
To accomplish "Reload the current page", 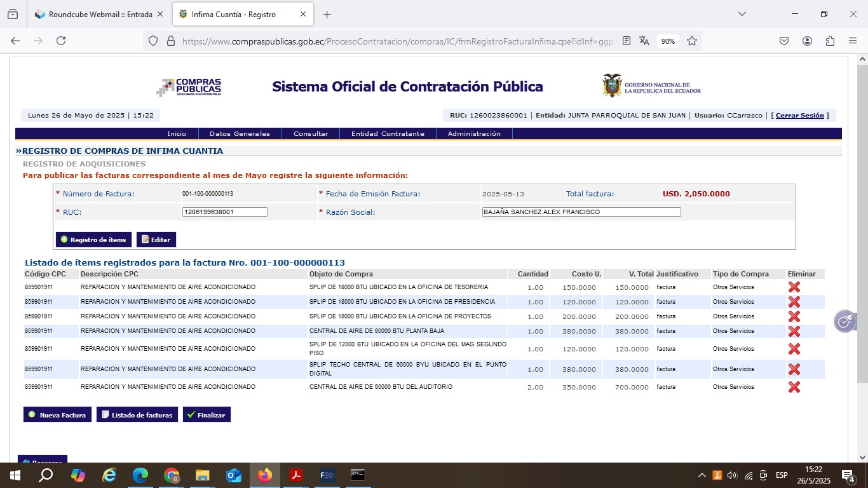I will [x=61, y=41].
